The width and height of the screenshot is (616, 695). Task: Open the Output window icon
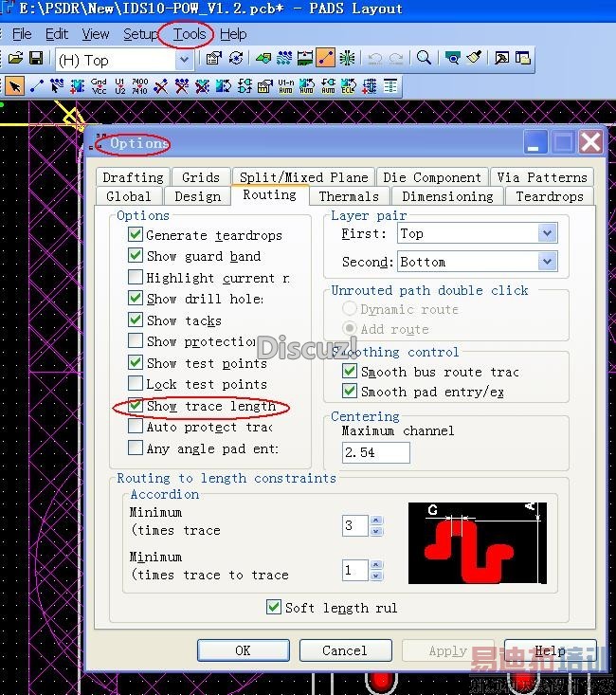coord(501,59)
